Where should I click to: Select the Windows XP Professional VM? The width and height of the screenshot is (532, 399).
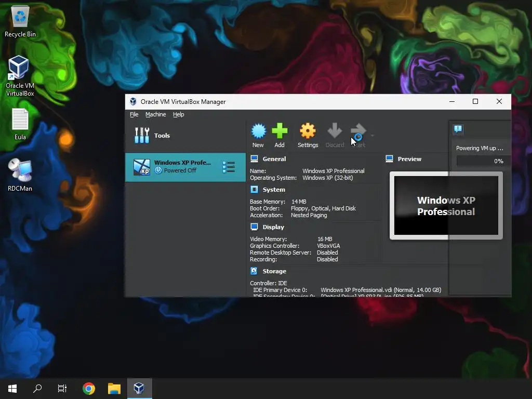coord(185,167)
